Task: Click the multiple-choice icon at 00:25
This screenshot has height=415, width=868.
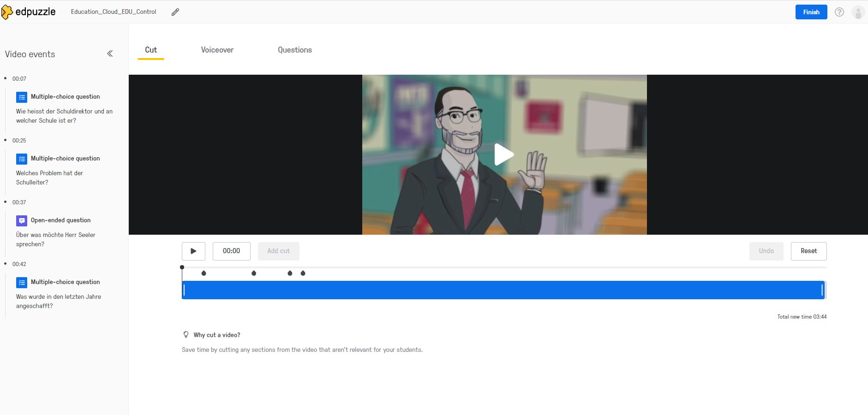Action: [22, 159]
